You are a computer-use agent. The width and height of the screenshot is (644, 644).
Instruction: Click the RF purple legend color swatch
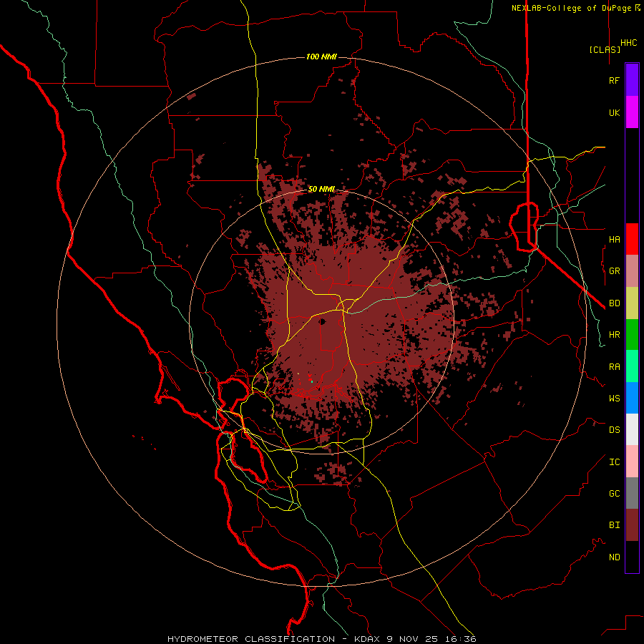(x=632, y=80)
